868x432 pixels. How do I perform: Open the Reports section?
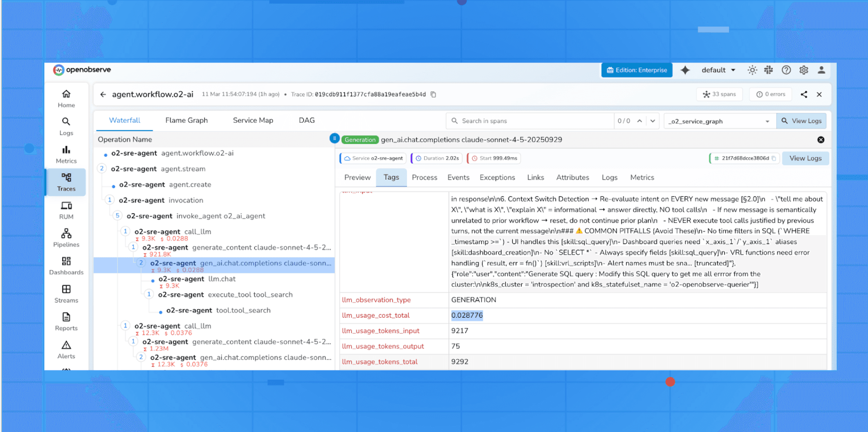tap(66, 321)
